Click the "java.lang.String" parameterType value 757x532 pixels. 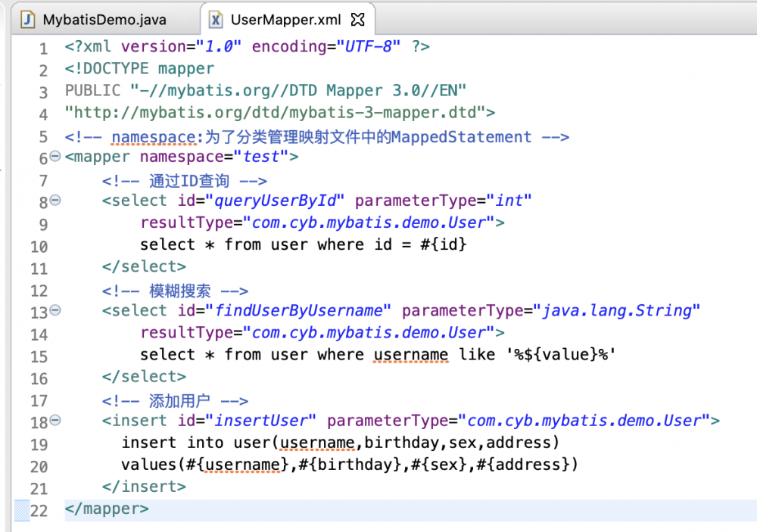(x=616, y=310)
